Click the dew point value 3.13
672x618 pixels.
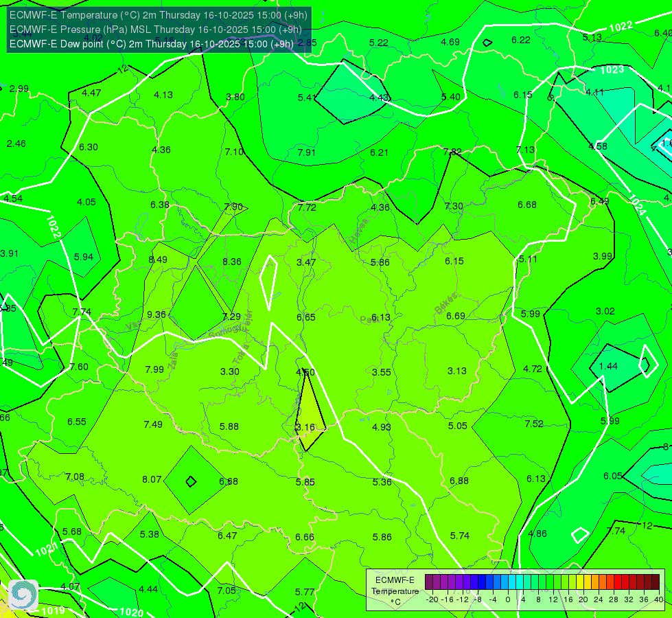click(457, 371)
